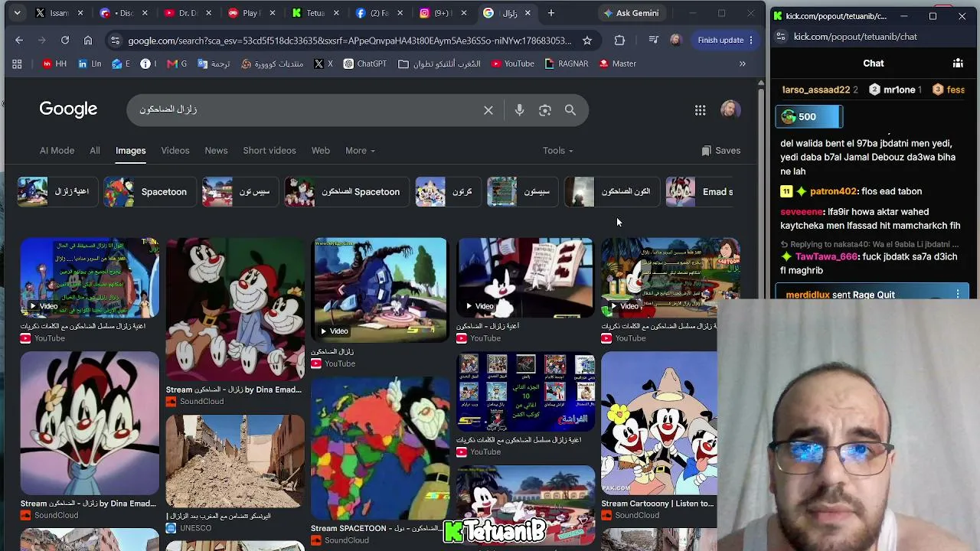Switch to the Web tab
The image size is (980, 551).
coord(321,151)
